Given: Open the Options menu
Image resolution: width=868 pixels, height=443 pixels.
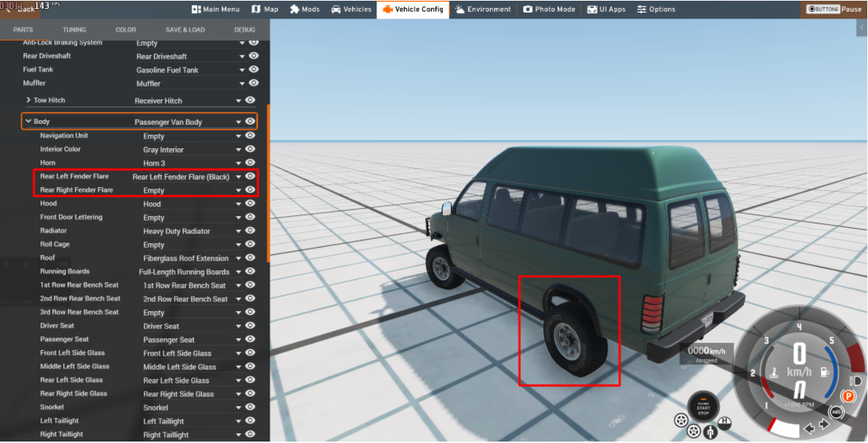Looking at the screenshot, I should [656, 9].
